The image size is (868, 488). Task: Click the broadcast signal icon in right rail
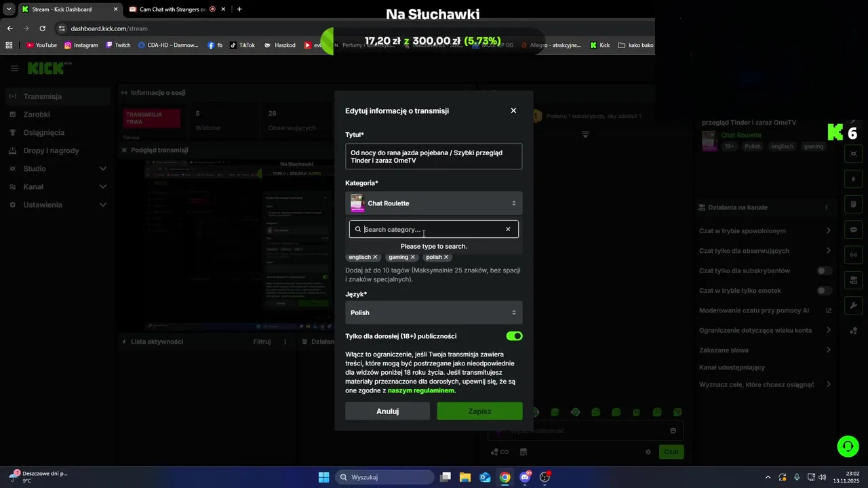click(x=854, y=255)
